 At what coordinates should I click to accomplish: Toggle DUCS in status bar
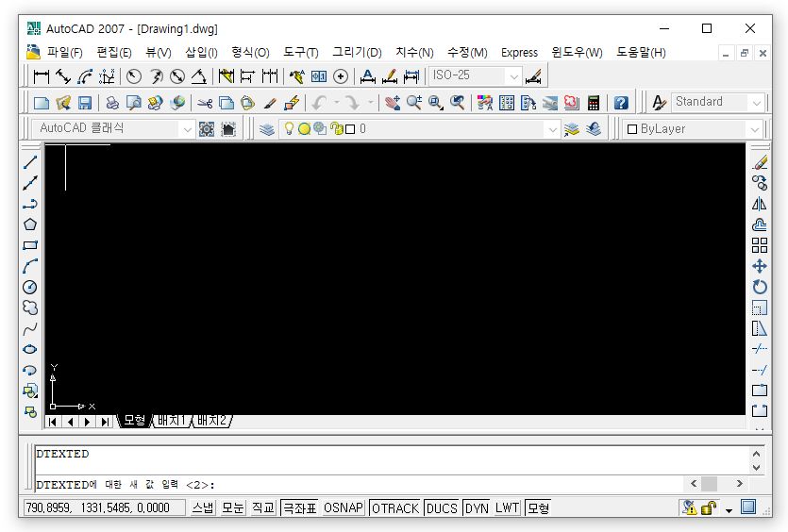point(443,507)
